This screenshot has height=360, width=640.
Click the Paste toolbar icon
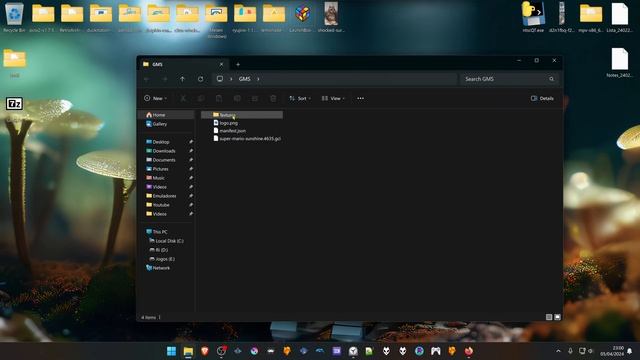(x=219, y=98)
